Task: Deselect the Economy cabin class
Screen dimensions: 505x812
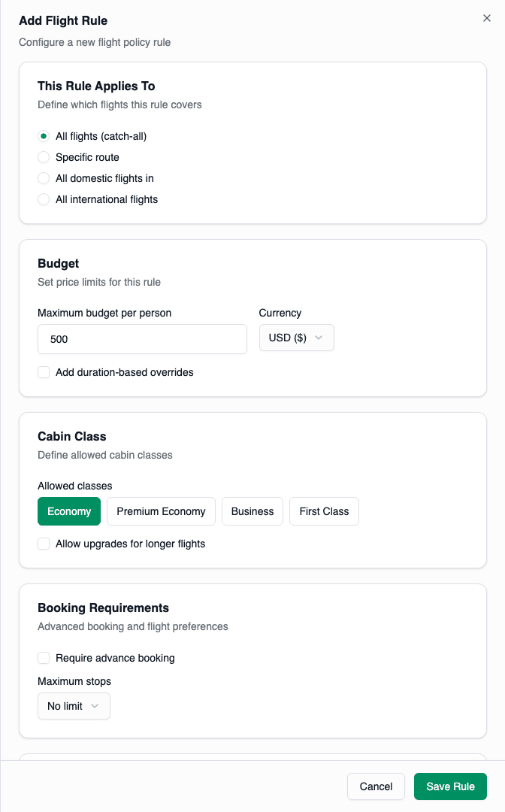Action: coord(68,511)
